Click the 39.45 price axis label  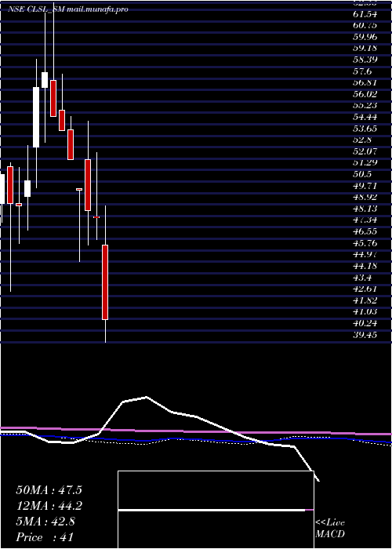click(365, 335)
